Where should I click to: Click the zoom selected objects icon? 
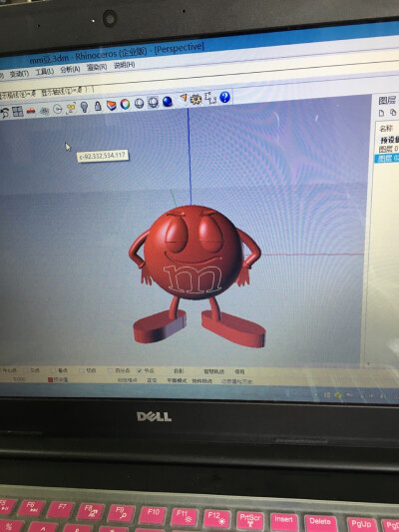pos(71,108)
